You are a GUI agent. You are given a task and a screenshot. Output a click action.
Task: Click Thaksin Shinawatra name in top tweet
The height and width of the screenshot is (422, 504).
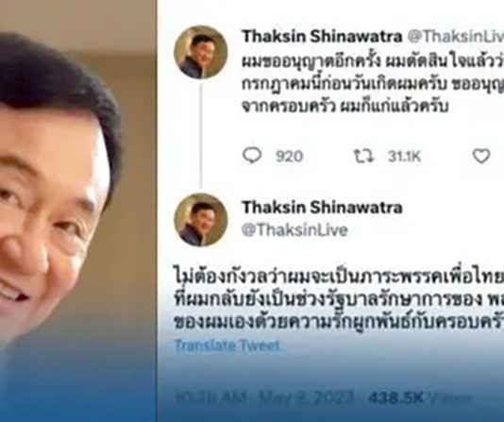tap(322, 36)
